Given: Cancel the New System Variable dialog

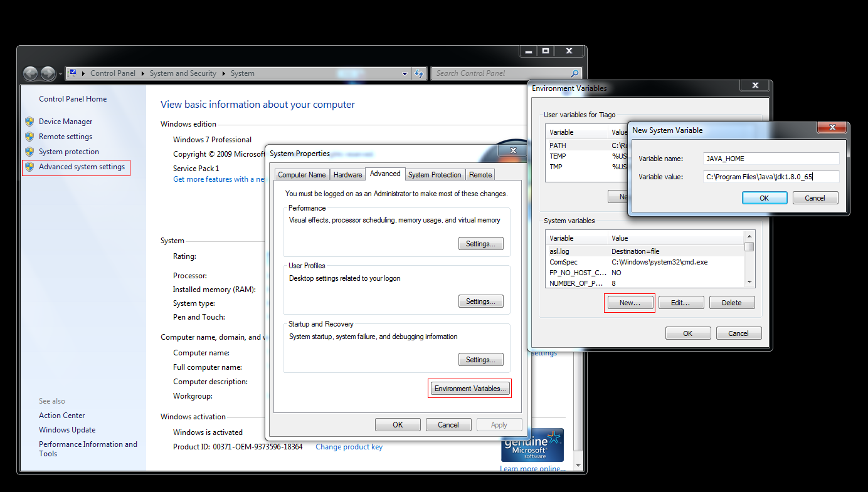Looking at the screenshot, I should click(815, 198).
